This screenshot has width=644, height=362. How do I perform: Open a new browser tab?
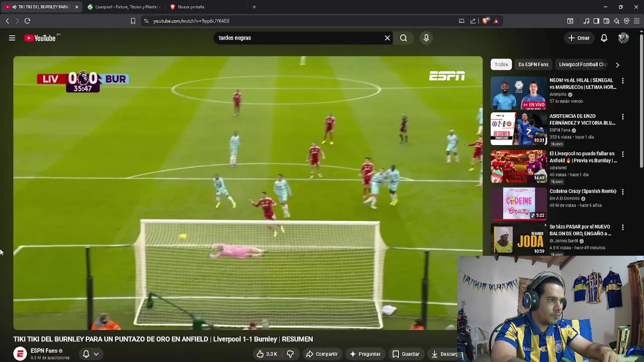coord(254,7)
